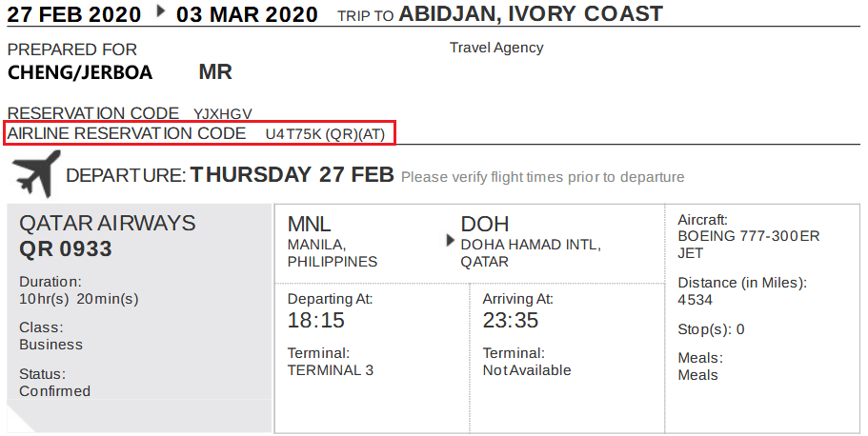Image resolution: width=868 pixels, height=436 pixels.
Task: Click the aircraft BOEING 777-300ER text
Action: (x=749, y=236)
